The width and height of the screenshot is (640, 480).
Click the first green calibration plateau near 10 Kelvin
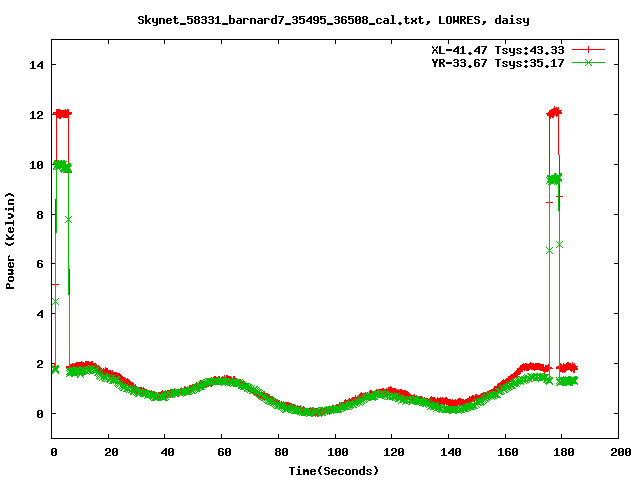click(x=62, y=166)
